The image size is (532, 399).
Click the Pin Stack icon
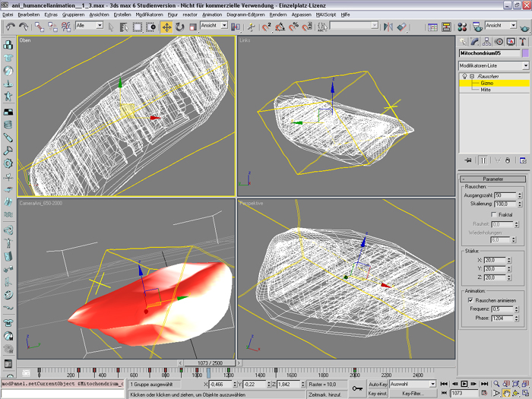467,160
